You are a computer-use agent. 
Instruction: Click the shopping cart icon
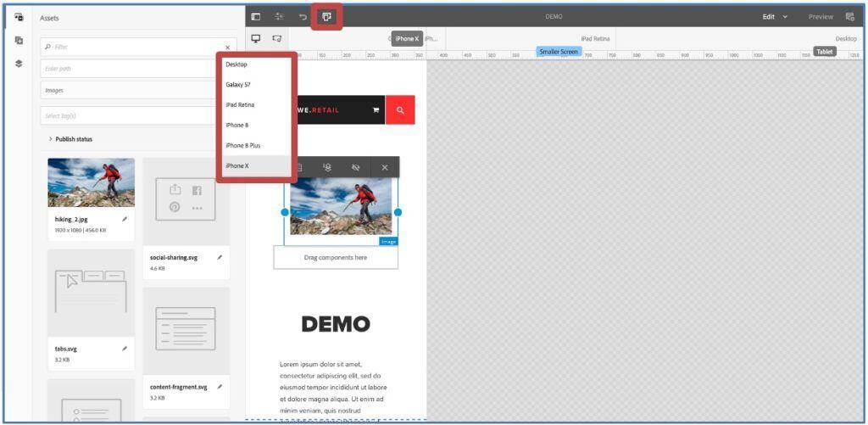click(376, 109)
